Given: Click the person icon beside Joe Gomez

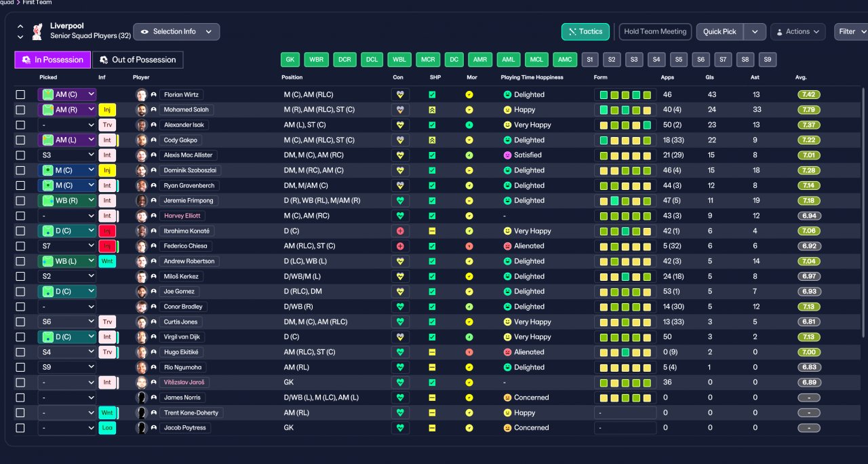Looking at the screenshot, I should (154, 292).
